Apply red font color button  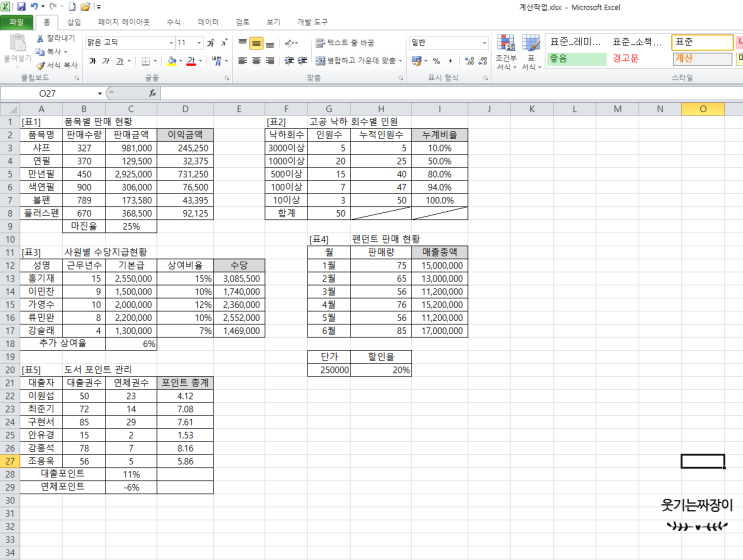point(191,61)
